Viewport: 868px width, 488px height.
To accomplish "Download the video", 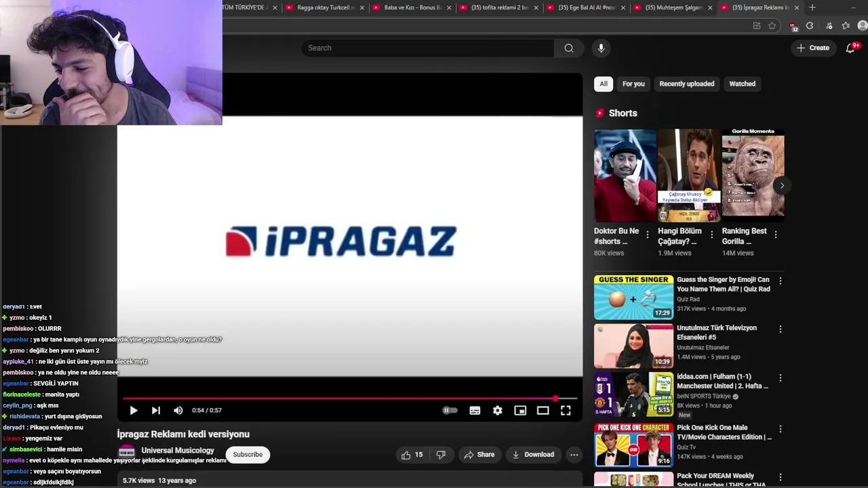I will [533, 455].
